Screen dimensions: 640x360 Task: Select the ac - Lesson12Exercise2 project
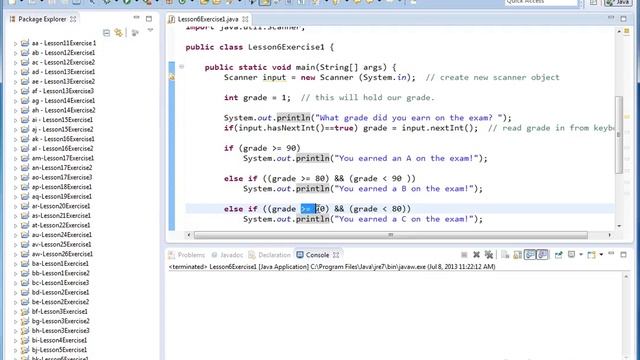pos(63,62)
